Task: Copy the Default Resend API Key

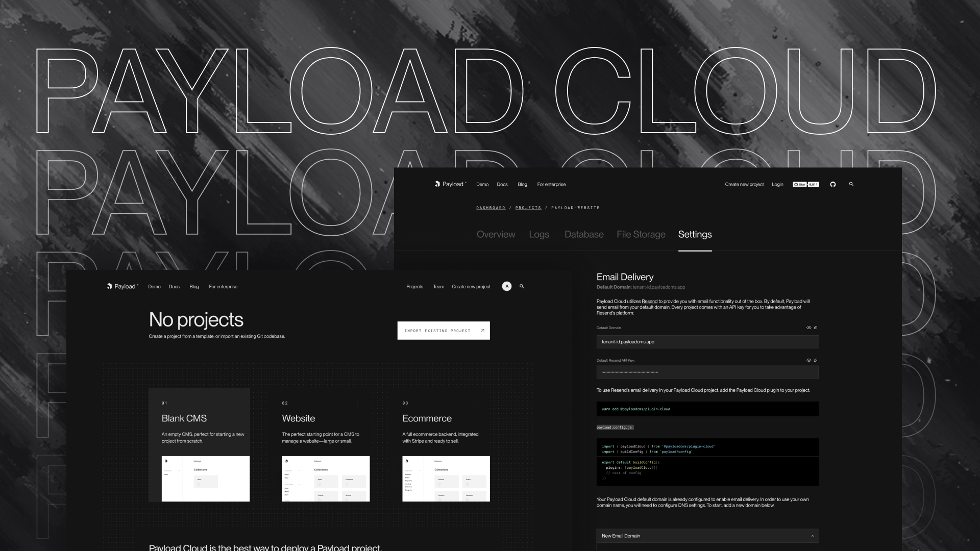Action: pos(815,360)
